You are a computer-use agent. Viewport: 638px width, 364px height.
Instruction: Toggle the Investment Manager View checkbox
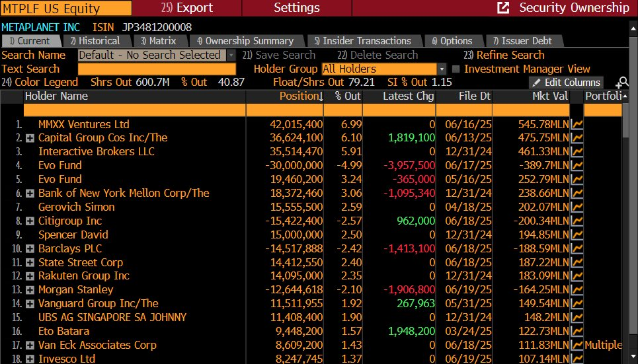pyautogui.click(x=456, y=69)
